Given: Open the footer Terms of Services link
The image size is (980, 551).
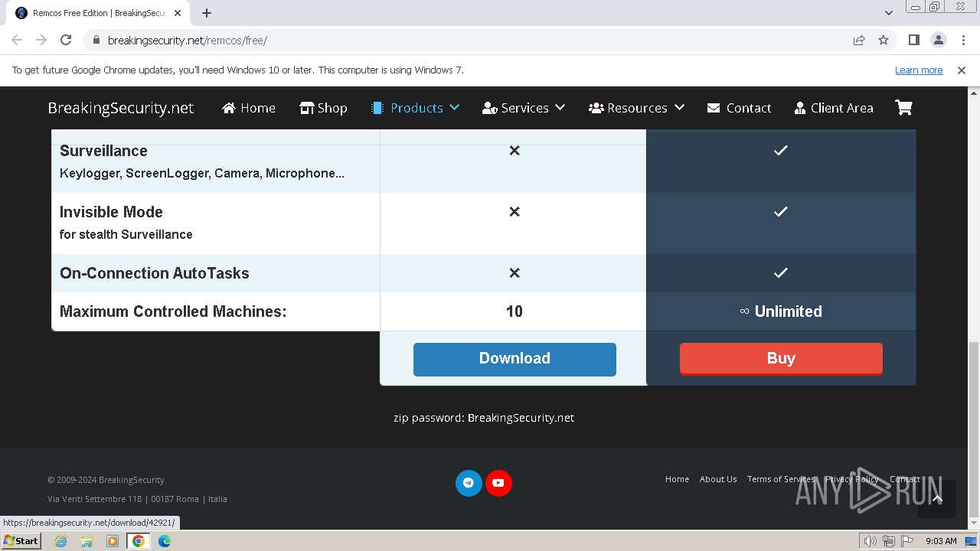Looking at the screenshot, I should [x=781, y=479].
